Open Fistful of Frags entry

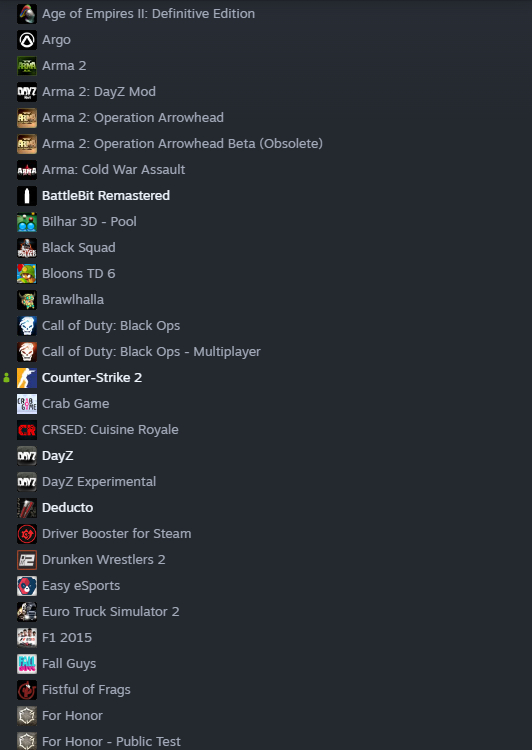[x=86, y=690]
